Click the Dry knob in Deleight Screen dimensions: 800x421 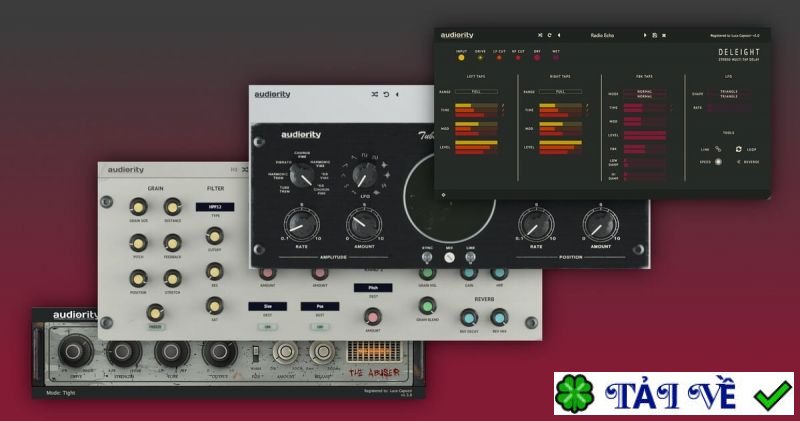[537, 58]
